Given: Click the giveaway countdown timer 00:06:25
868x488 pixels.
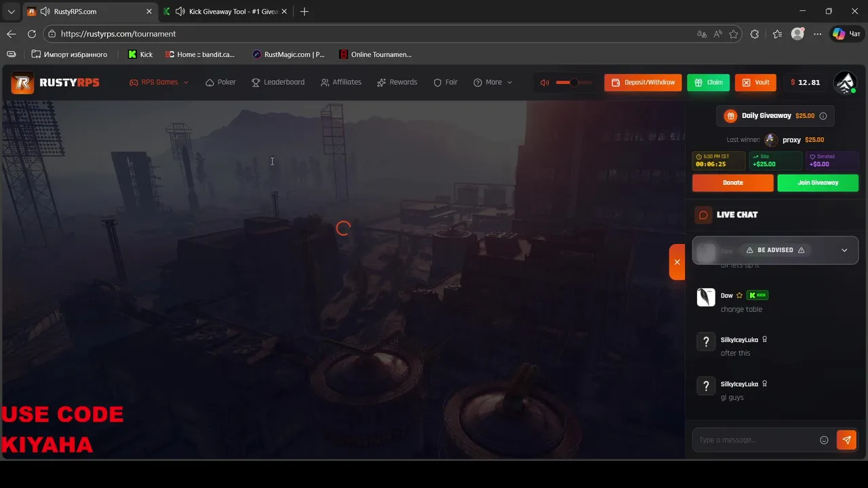Looking at the screenshot, I should pos(718,161).
